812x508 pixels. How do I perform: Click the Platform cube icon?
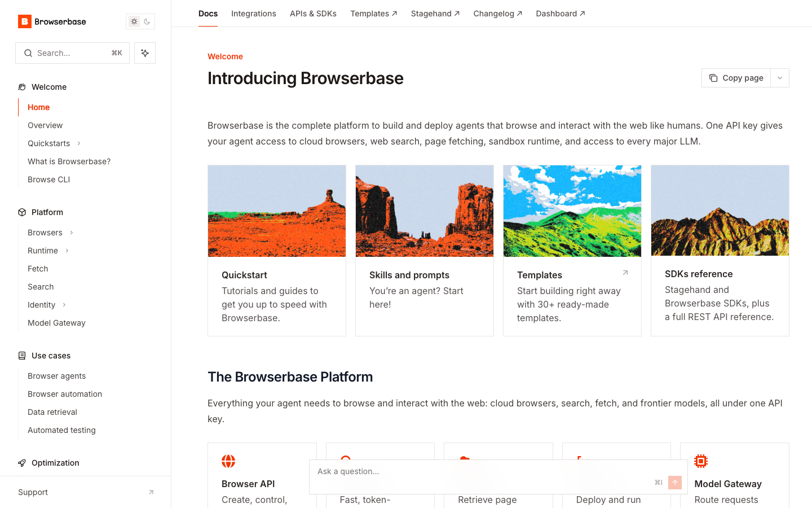tap(22, 212)
